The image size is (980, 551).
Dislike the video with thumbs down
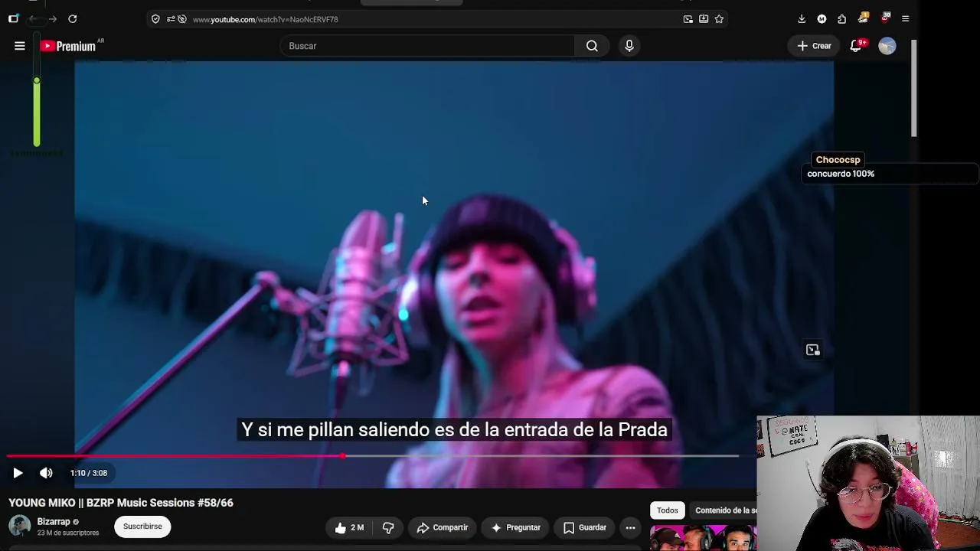click(388, 527)
